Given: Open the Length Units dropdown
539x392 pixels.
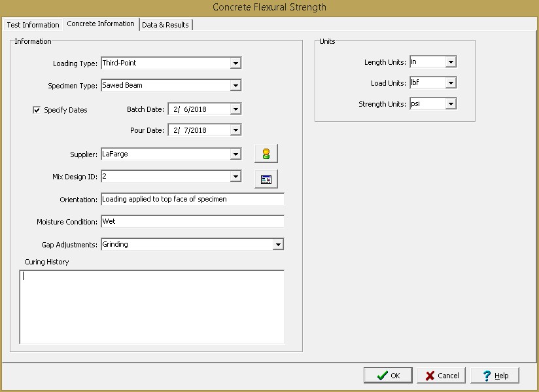Looking at the screenshot, I should 450,62.
